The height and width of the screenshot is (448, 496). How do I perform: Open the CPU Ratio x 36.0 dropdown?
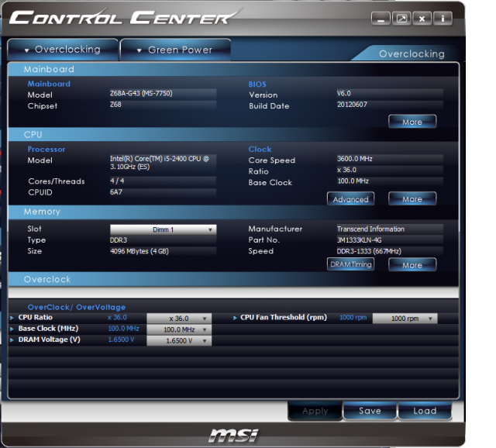point(179,319)
